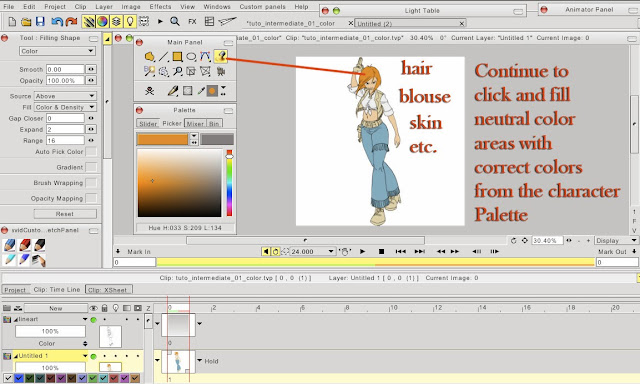Click the Reset button in tool panel

65,214
